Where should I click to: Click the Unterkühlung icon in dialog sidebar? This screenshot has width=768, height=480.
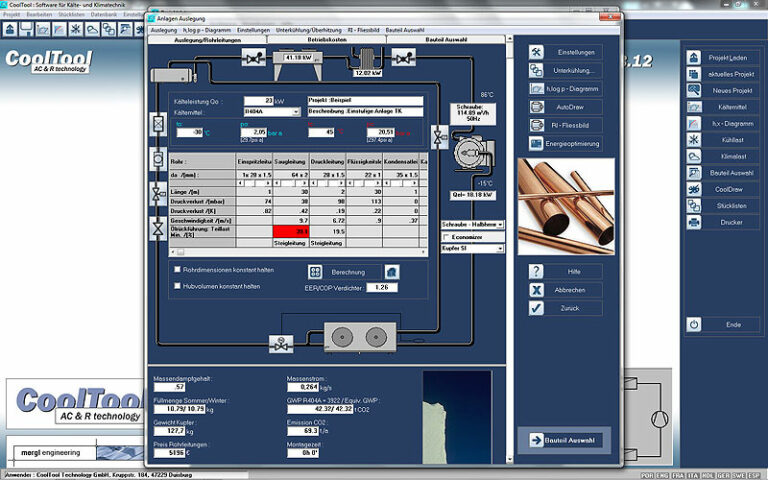coord(536,71)
